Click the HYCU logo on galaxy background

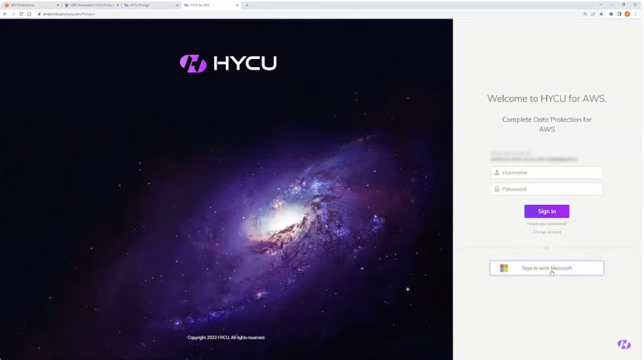[x=228, y=63]
